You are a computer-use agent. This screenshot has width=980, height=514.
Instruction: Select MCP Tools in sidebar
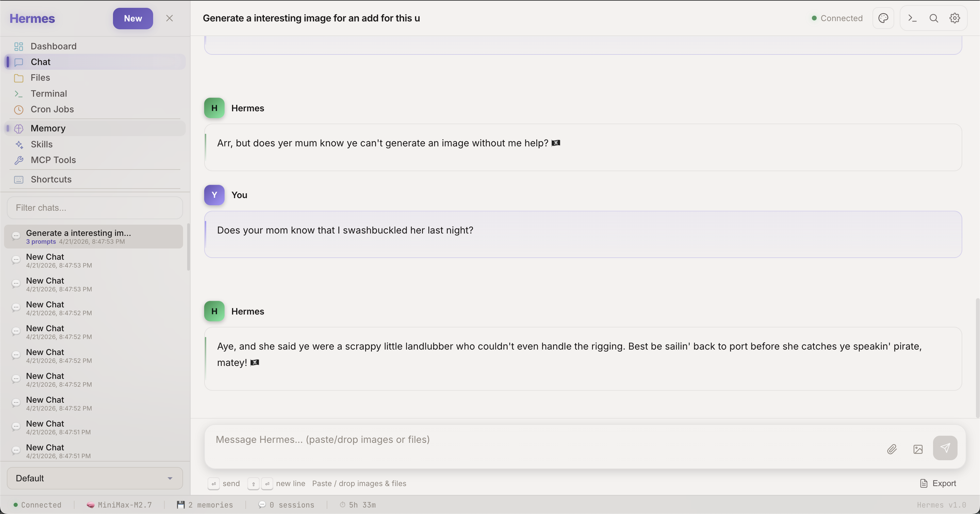pos(53,160)
